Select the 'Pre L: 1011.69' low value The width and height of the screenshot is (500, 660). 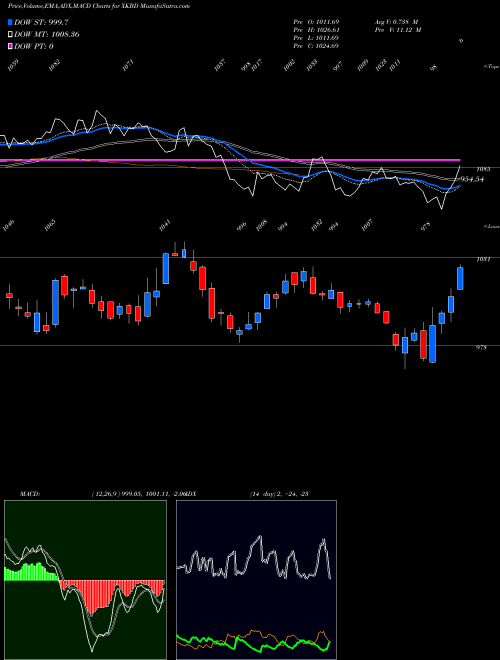[316, 38]
